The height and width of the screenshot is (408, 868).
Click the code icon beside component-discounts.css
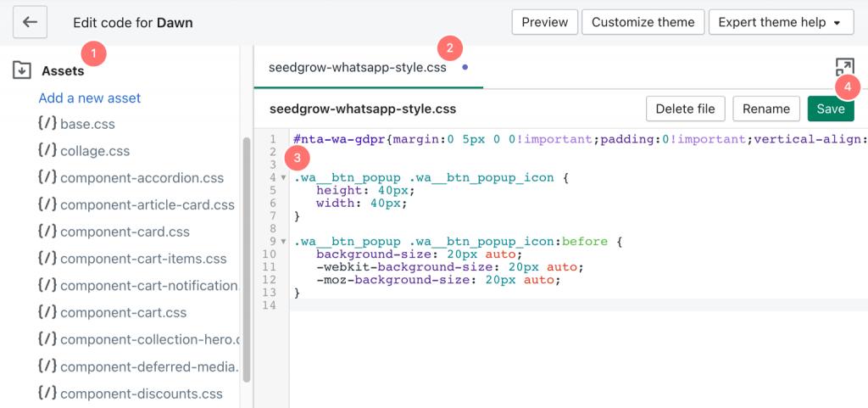pyautogui.click(x=47, y=394)
